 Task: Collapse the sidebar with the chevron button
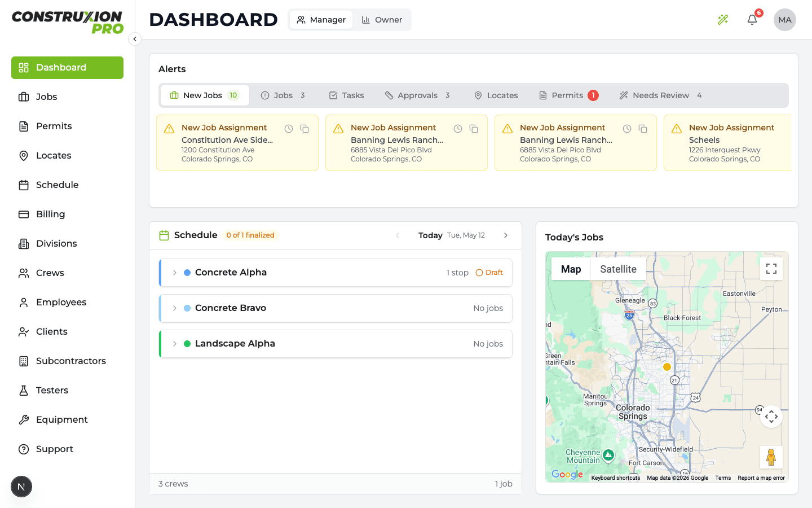pos(135,39)
